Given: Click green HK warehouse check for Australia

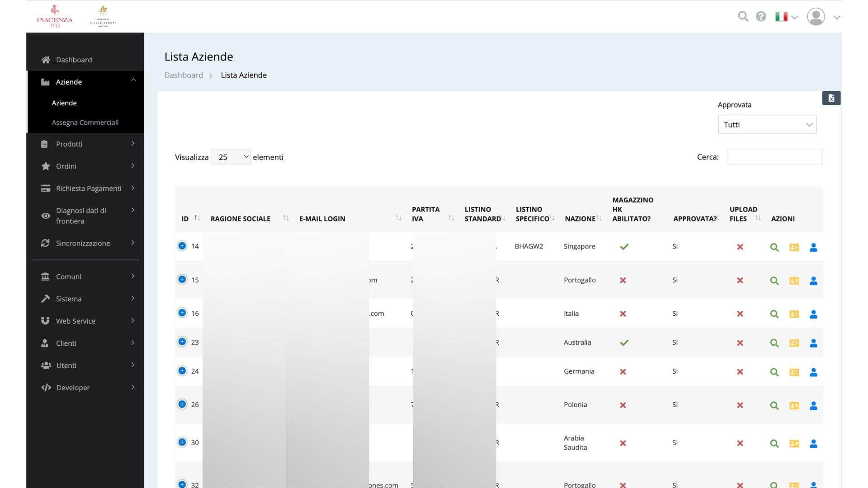Looking at the screenshot, I should click(x=624, y=343).
